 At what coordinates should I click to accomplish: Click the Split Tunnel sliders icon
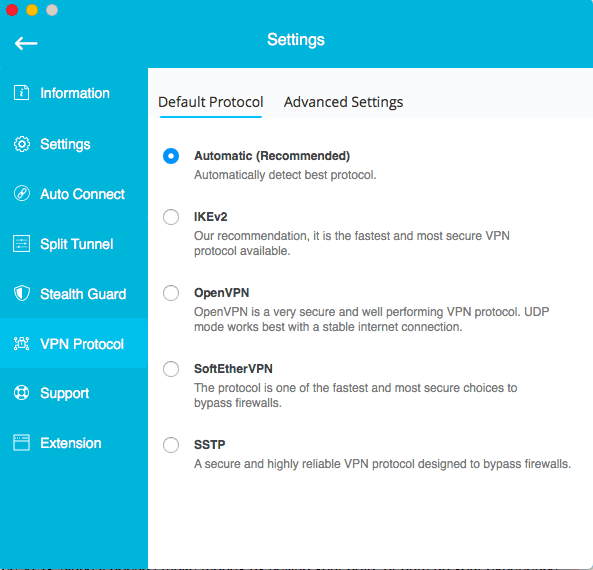coord(22,244)
